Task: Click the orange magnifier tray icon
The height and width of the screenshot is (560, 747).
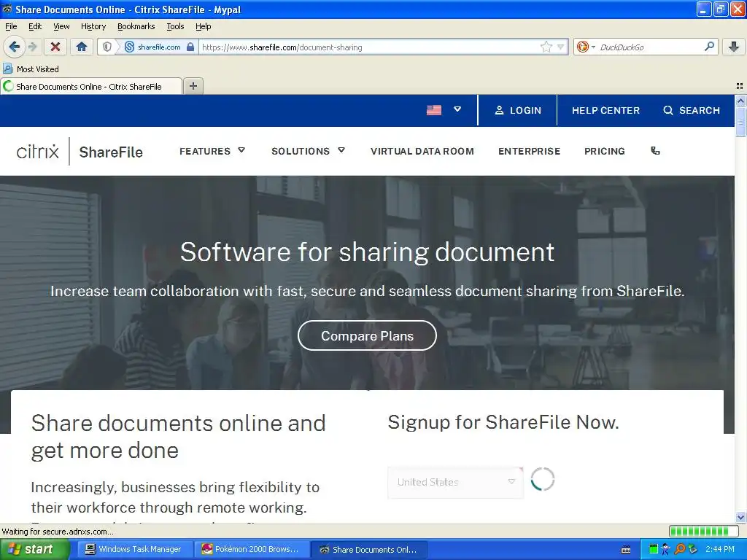Action: point(679,550)
